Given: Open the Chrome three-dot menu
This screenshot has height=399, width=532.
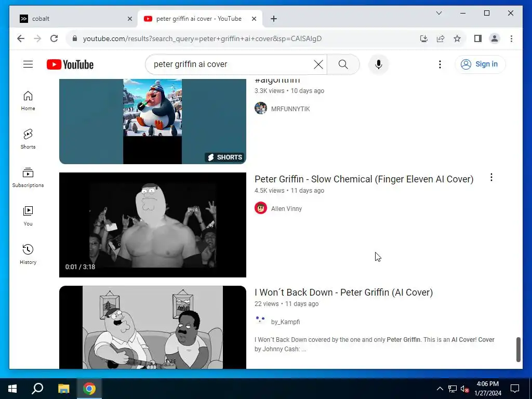Looking at the screenshot, I should (511, 38).
